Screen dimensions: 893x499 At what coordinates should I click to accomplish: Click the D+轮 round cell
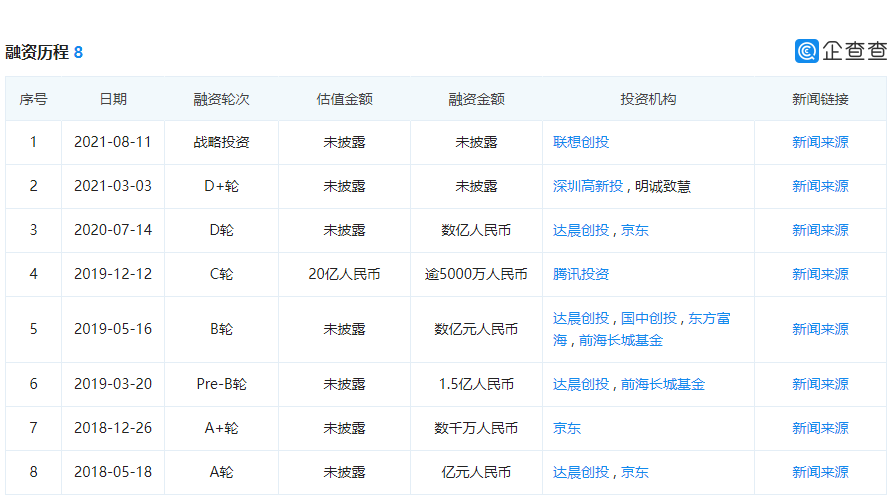(x=222, y=186)
